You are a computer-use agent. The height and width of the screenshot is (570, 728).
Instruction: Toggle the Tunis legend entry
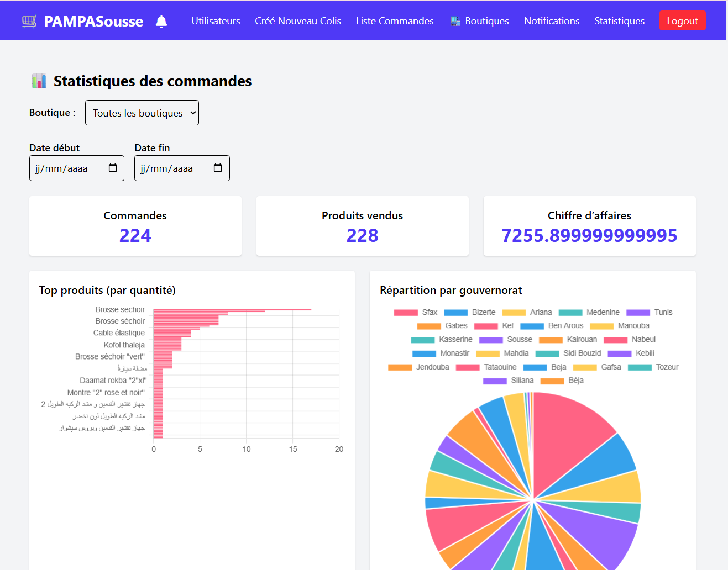pyautogui.click(x=650, y=312)
